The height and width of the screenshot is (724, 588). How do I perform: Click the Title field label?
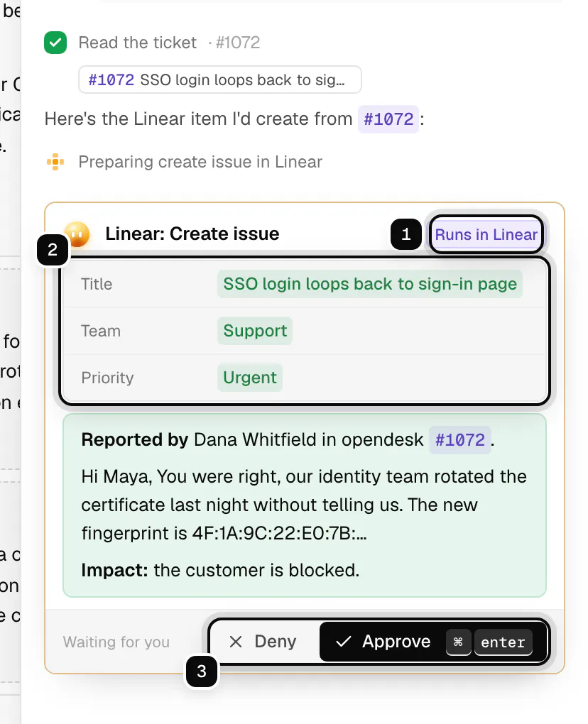pyautogui.click(x=97, y=284)
